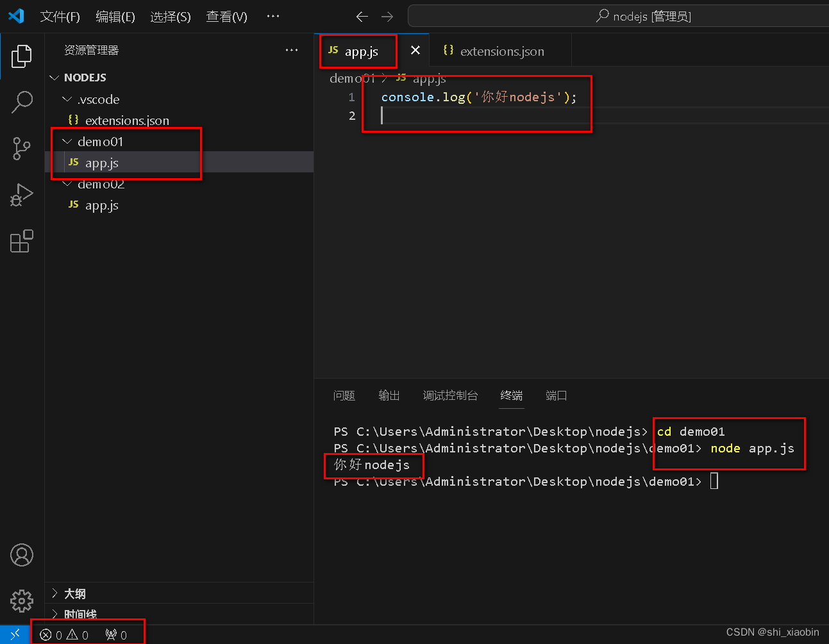
Task: Open the Manage gear icon
Action: [x=22, y=601]
